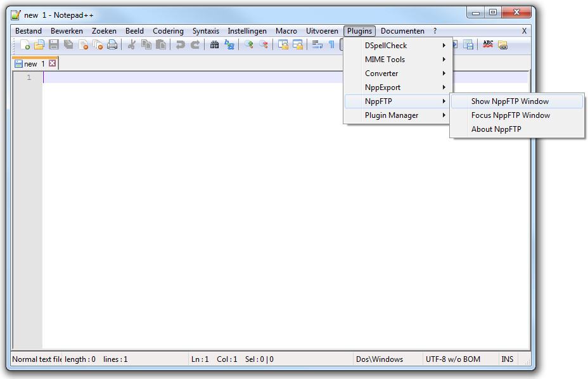Save the document using the floppy disk icon

click(x=54, y=44)
